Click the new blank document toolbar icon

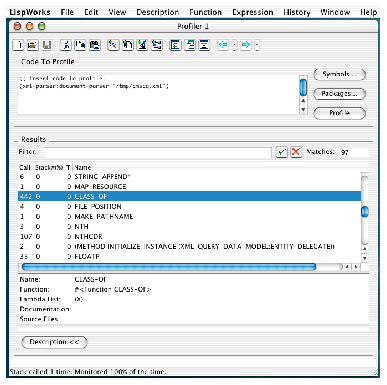18,45
